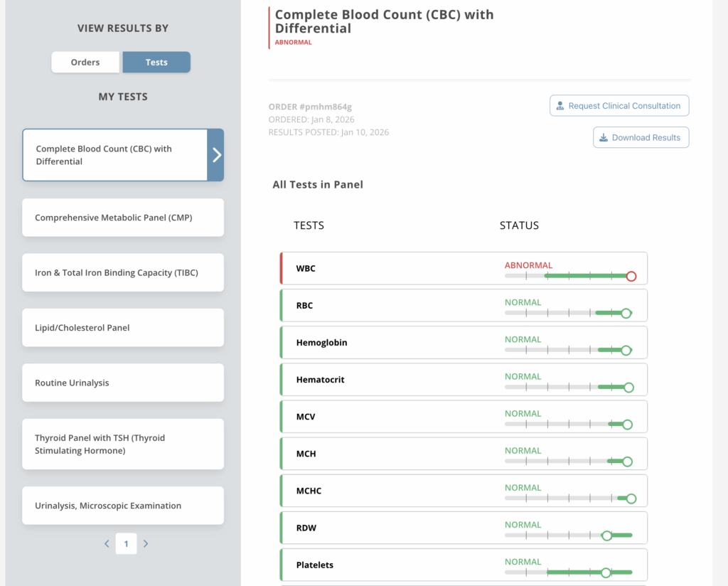This screenshot has height=586, width=728.
Task: Click the Request Clinical Consultation button
Action: point(619,105)
